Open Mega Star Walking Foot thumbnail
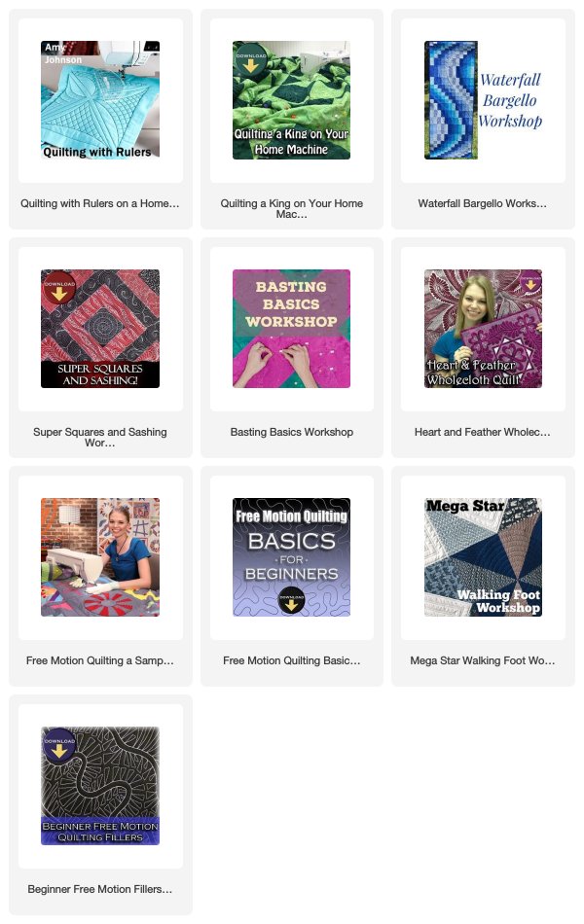The height and width of the screenshot is (924, 584). 483,557
